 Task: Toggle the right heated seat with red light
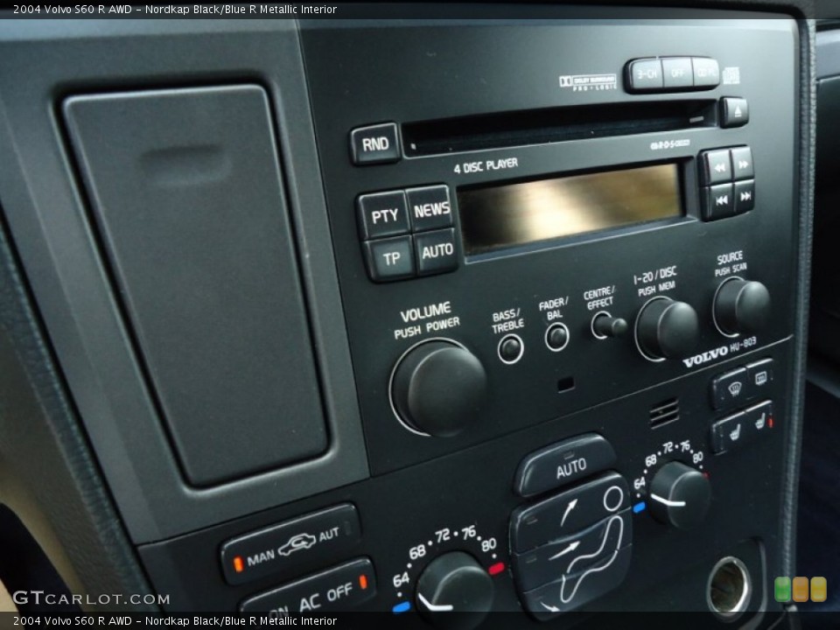tap(760, 422)
